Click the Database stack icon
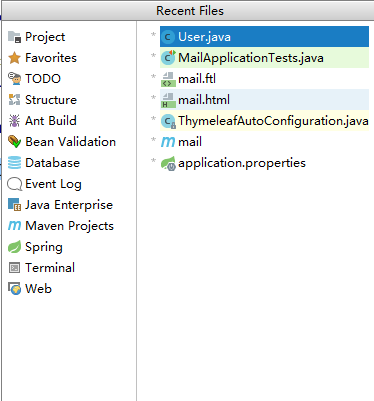The width and height of the screenshot is (374, 401). tap(14, 163)
